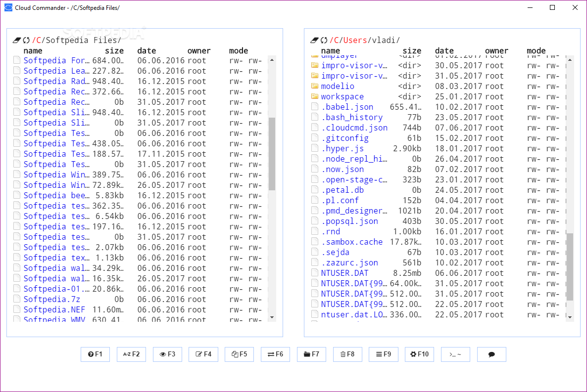Viewport: 587px width, 392px height.
Task: Sort right panel by size header
Action: pos(412,50)
